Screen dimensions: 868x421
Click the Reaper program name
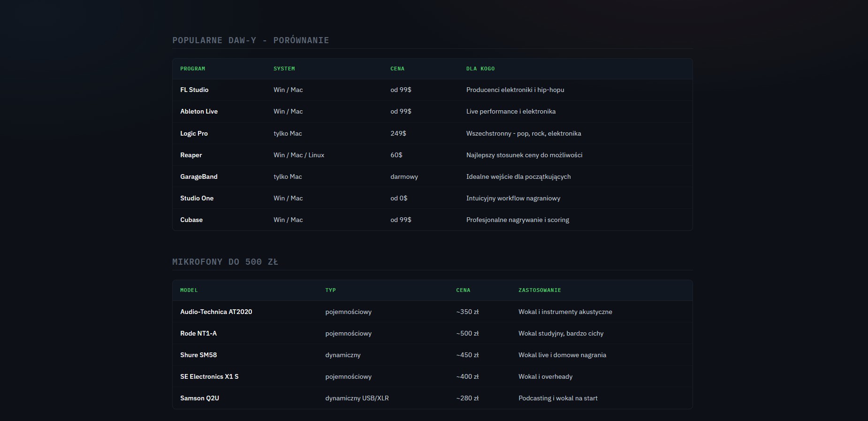coord(191,155)
